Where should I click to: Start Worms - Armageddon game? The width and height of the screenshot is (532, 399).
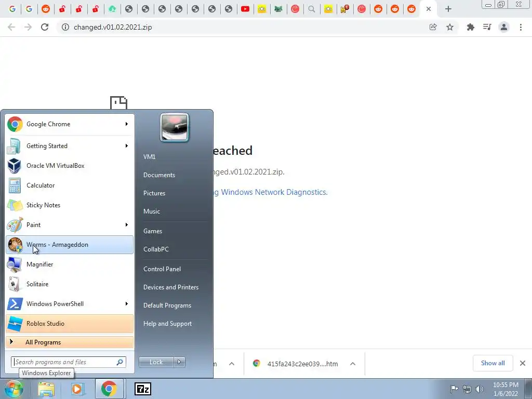coord(70,245)
